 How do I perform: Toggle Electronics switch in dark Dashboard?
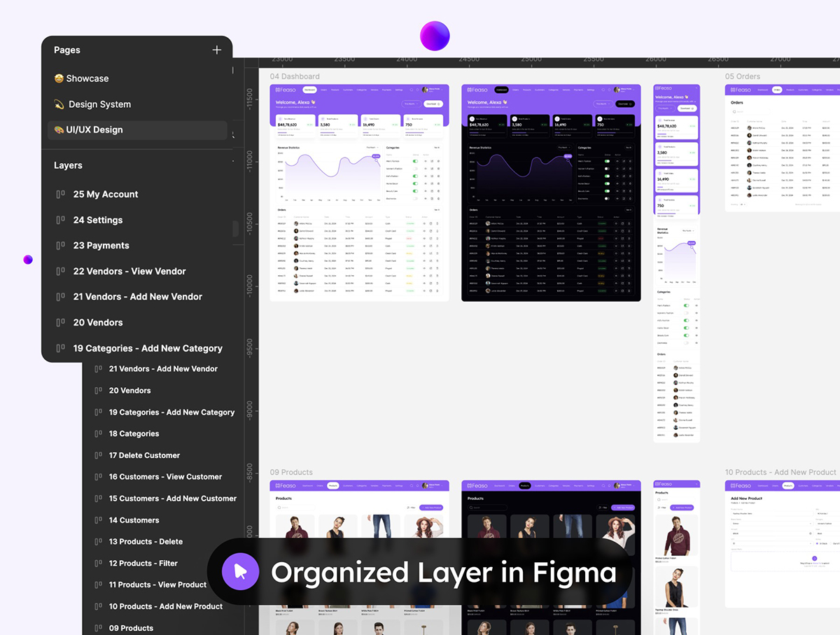point(608,198)
